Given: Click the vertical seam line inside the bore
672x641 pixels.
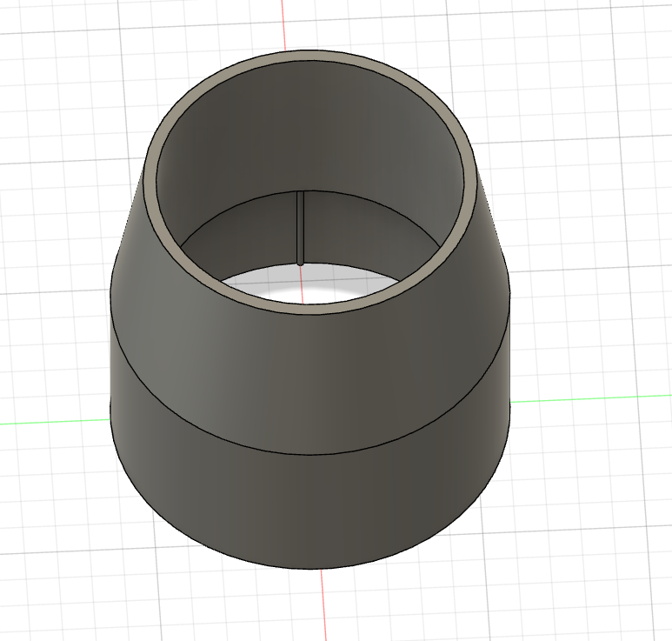Looking at the screenshot, I should (x=299, y=226).
